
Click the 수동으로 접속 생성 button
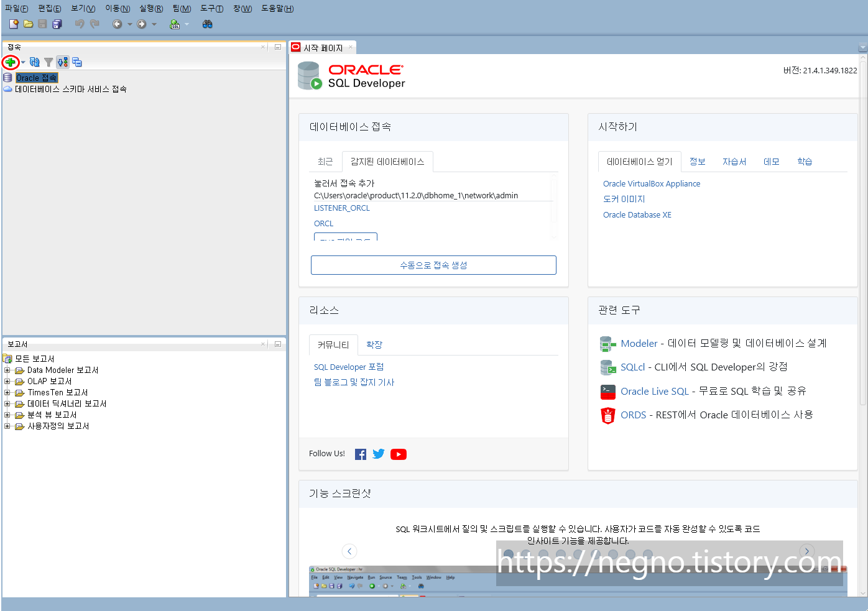(433, 265)
